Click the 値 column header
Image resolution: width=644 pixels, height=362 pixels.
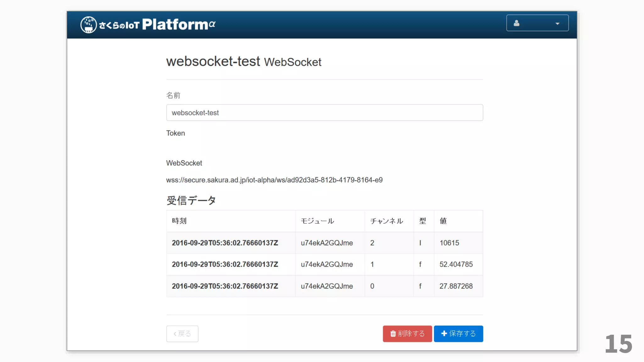(443, 221)
